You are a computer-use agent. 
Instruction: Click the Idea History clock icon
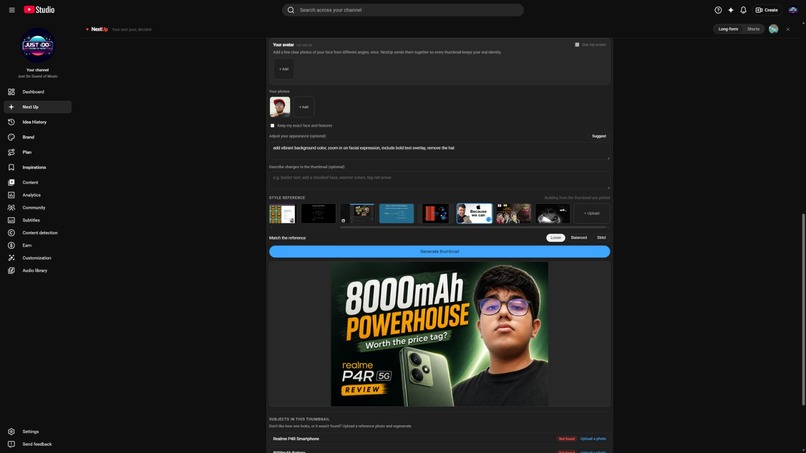tap(11, 122)
